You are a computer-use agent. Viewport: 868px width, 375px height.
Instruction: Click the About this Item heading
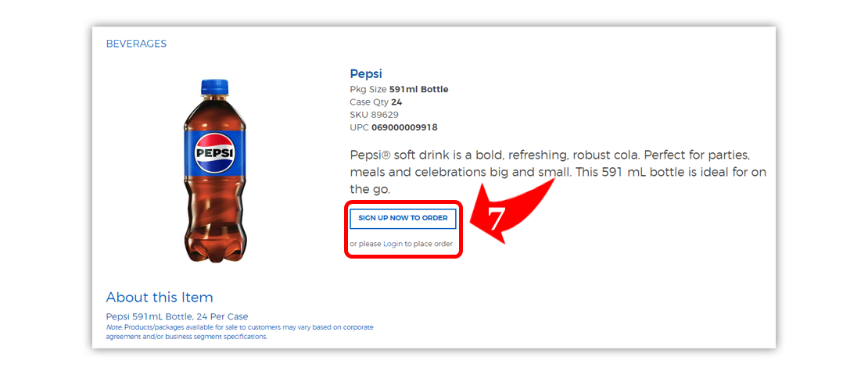click(160, 297)
